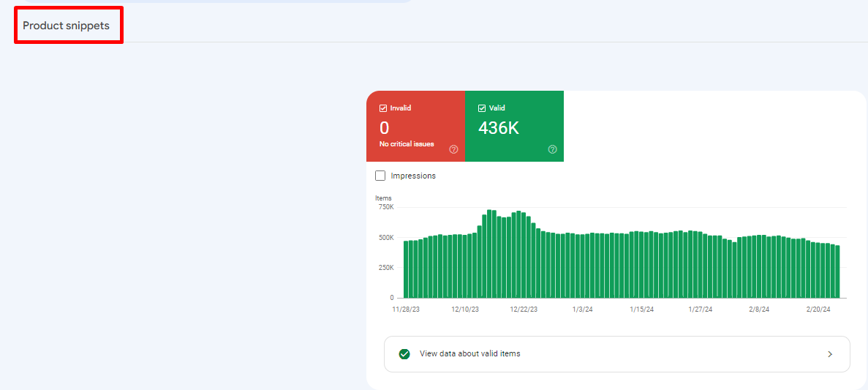Select the Product snippets heading
This screenshot has width=868, height=390.
click(66, 26)
